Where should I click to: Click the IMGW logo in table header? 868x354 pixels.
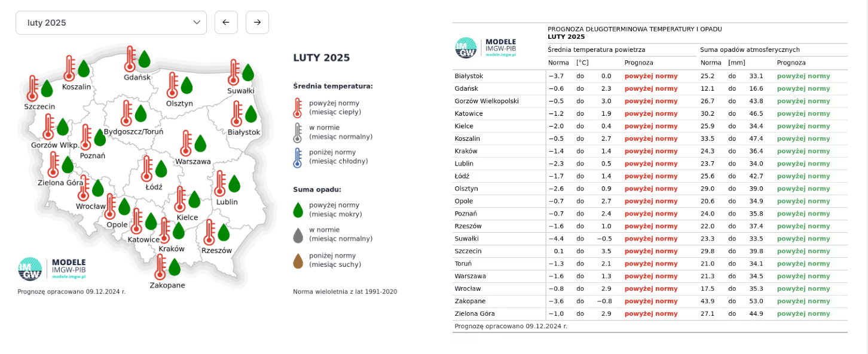(x=485, y=47)
